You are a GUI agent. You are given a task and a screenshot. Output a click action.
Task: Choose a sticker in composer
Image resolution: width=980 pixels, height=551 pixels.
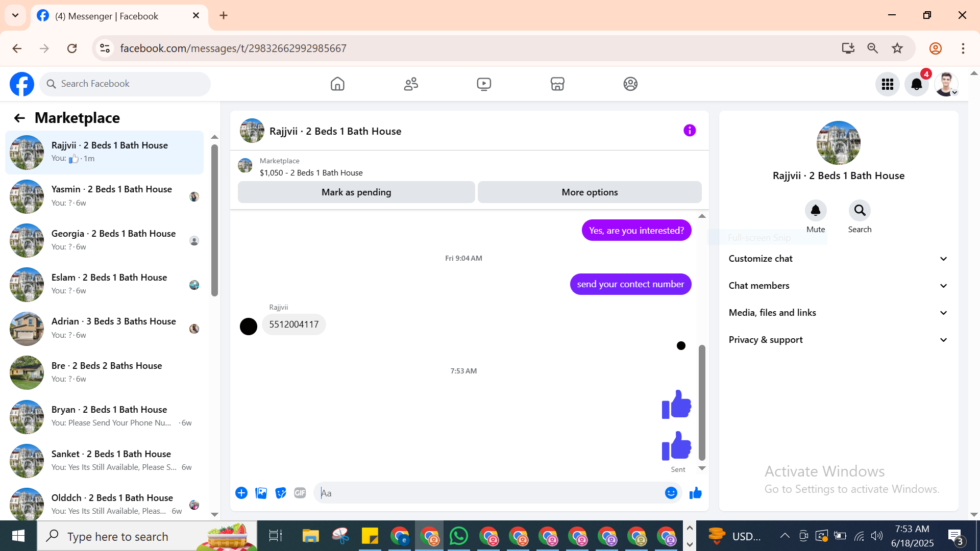281,493
